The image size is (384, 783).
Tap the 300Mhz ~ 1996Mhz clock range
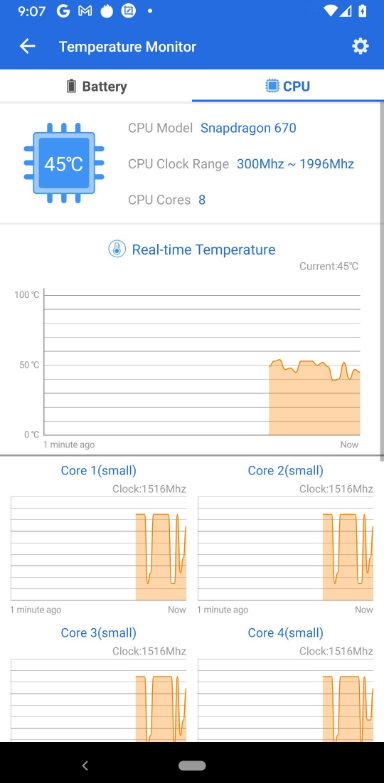click(x=295, y=164)
